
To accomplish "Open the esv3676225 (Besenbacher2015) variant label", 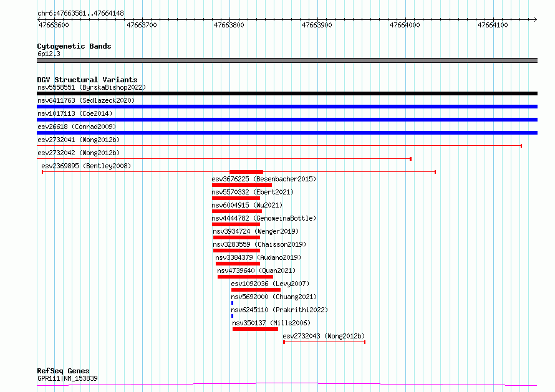I will point(264,179).
